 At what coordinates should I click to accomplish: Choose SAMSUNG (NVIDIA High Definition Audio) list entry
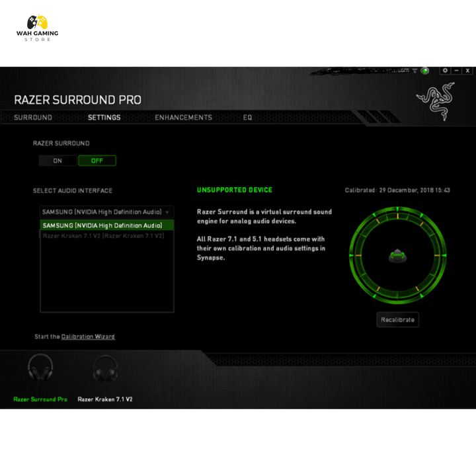(107, 225)
